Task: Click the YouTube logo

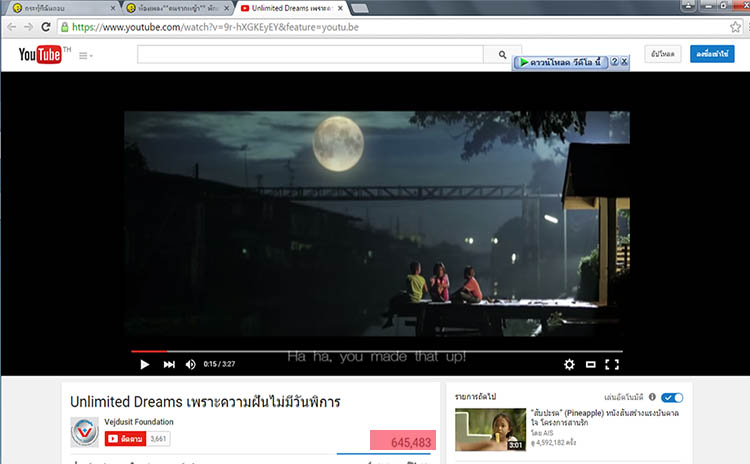Action: coord(40,55)
